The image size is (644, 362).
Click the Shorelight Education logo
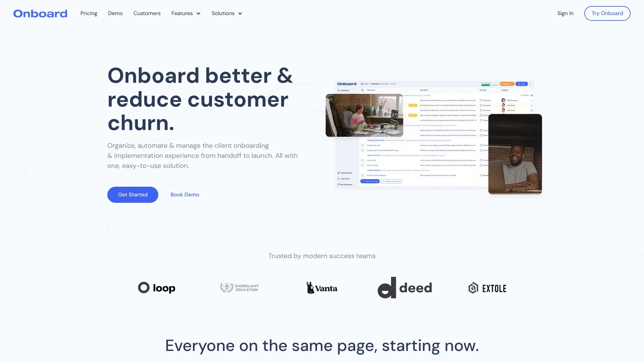(x=239, y=287)
